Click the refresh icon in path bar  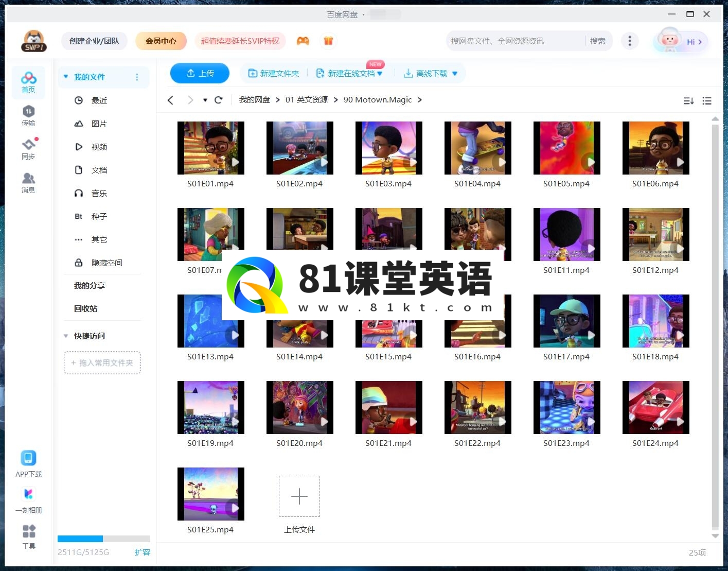(x=218, y=100)
